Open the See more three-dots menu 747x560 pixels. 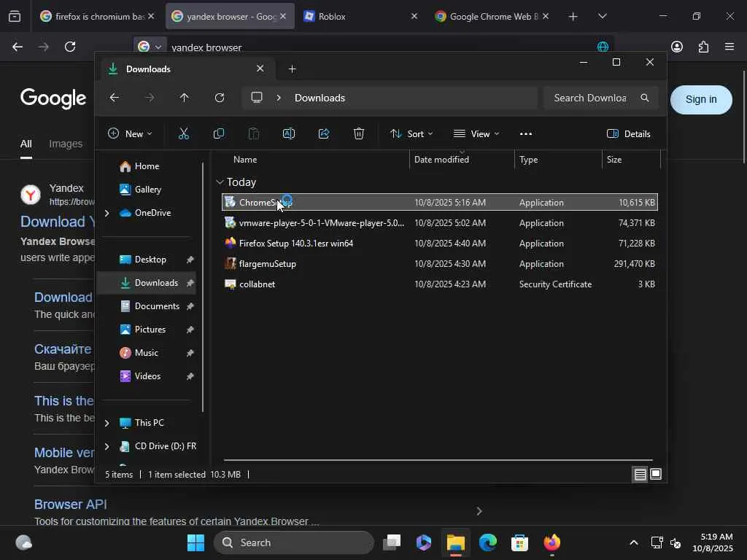pyautogui.click(x=526, y=134)
